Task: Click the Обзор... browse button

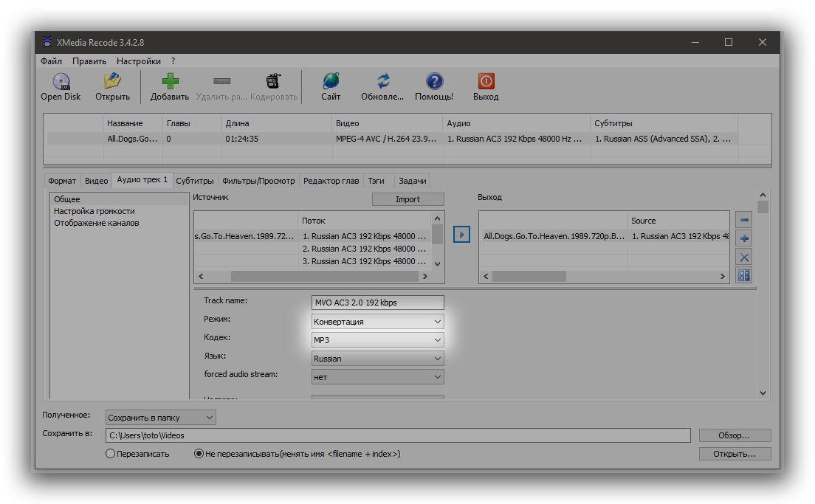Action: (x=735, y=435)
